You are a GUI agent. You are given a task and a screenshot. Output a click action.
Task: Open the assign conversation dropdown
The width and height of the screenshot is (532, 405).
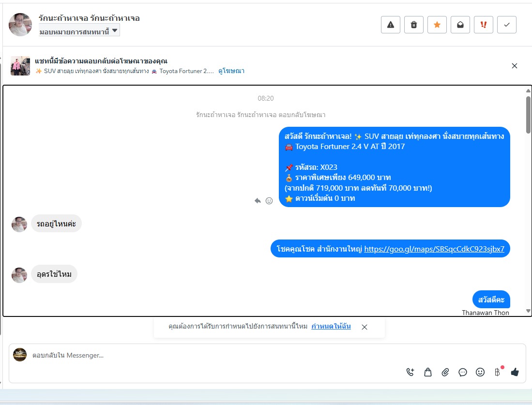point(79,30)
